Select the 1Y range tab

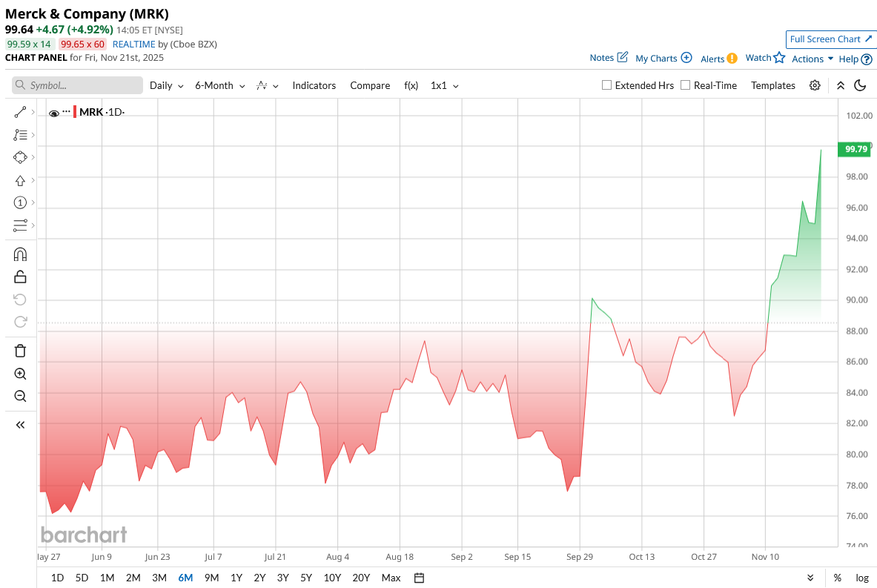point(236,578)
